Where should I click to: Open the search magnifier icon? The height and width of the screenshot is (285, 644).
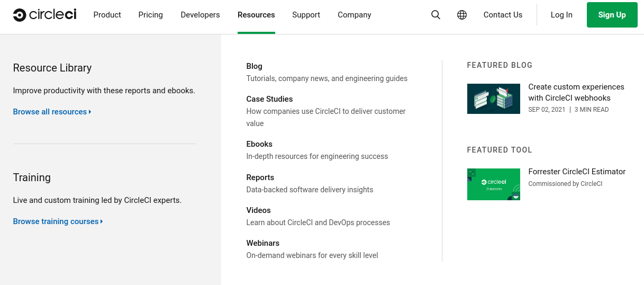coord(436,15)
